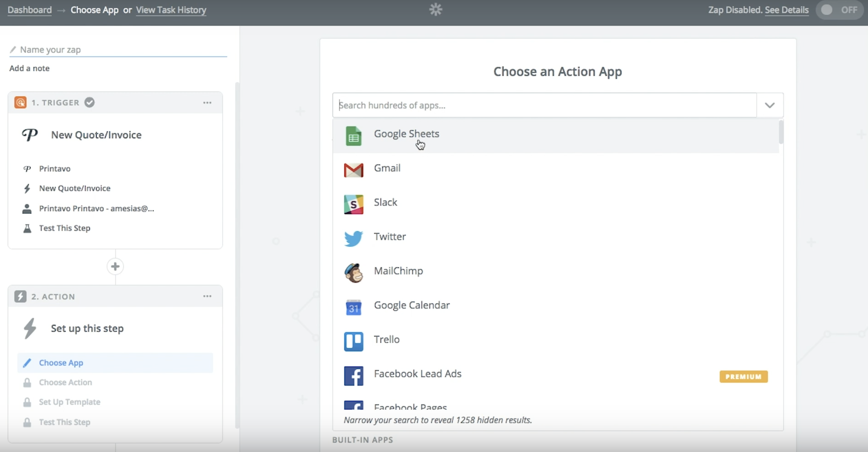Screen dimensions: 868x452
Task: Click the plus button to add a step
Action: coord(115,267)
